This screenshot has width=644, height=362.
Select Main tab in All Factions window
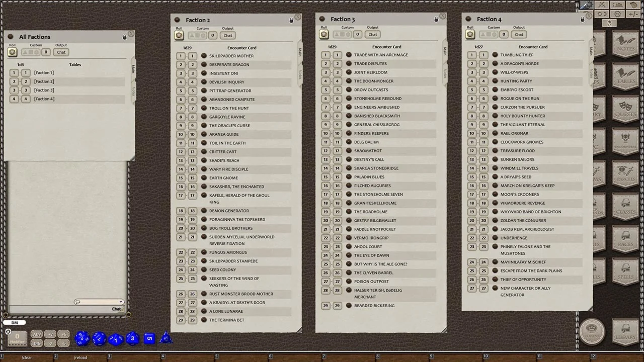[x=133, y=68]
